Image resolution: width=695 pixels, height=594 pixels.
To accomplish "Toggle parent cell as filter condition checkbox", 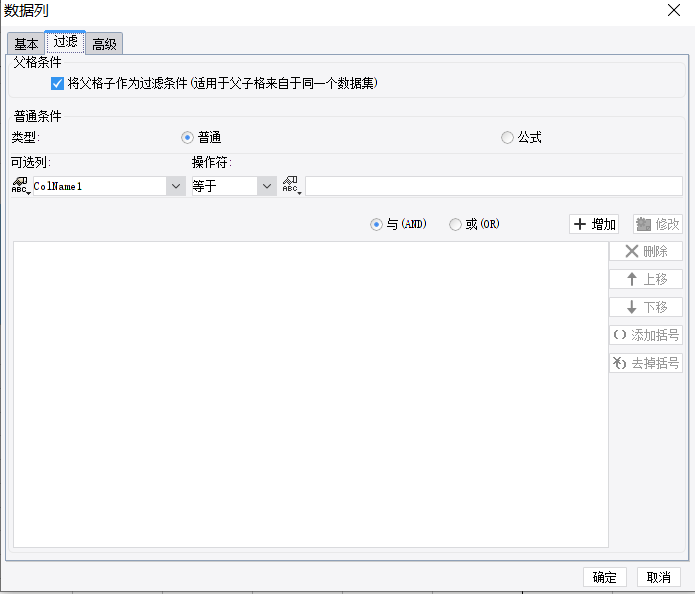I will pos(58,83).
